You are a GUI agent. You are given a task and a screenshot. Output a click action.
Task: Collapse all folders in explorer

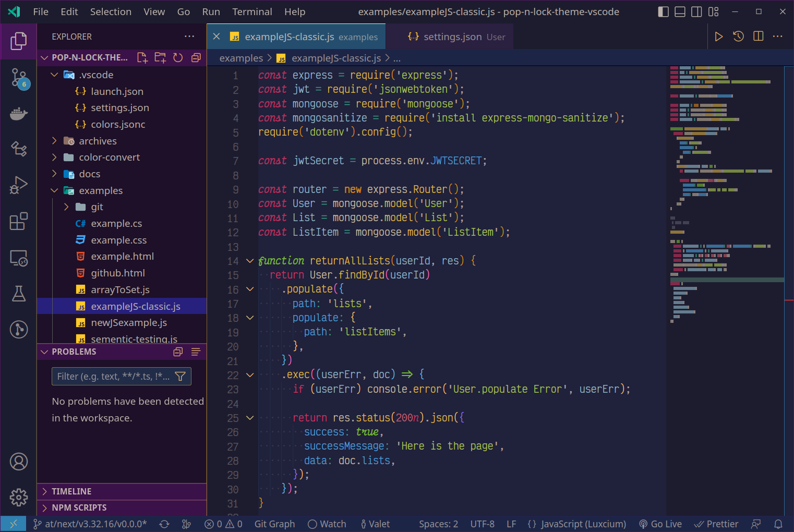(196, 57)
